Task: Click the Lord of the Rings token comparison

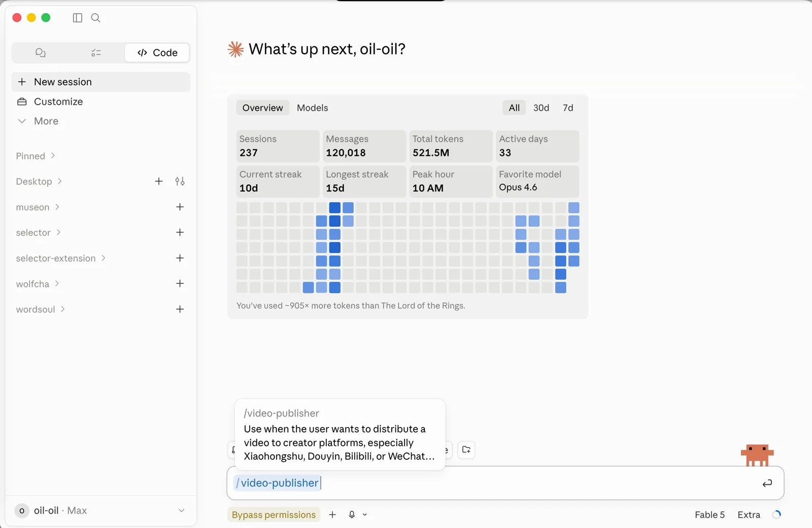Action: click(351, 306)
